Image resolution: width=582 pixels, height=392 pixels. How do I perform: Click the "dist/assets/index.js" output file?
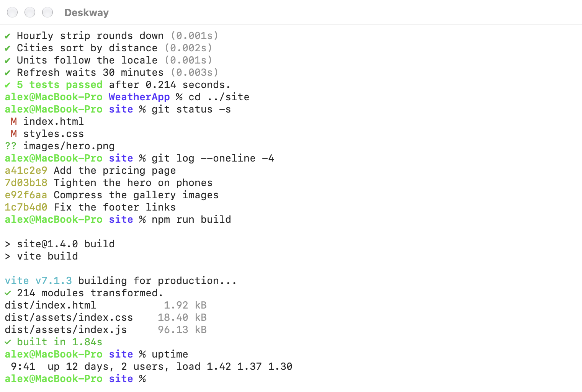(x=65, y=330)
